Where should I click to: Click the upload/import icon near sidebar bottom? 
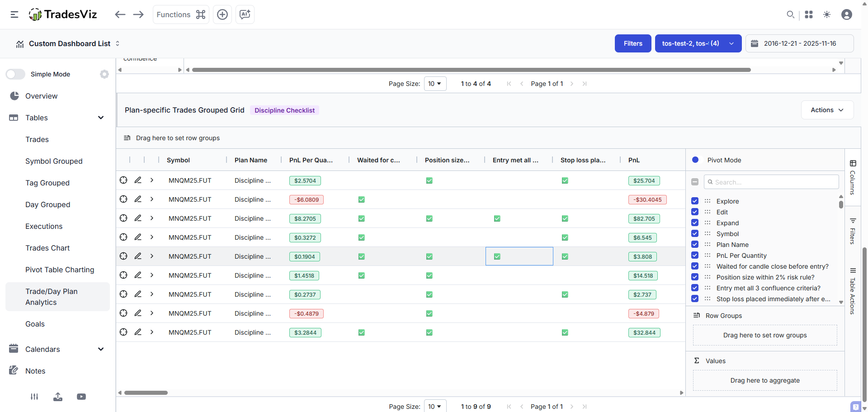coord(58,397)
